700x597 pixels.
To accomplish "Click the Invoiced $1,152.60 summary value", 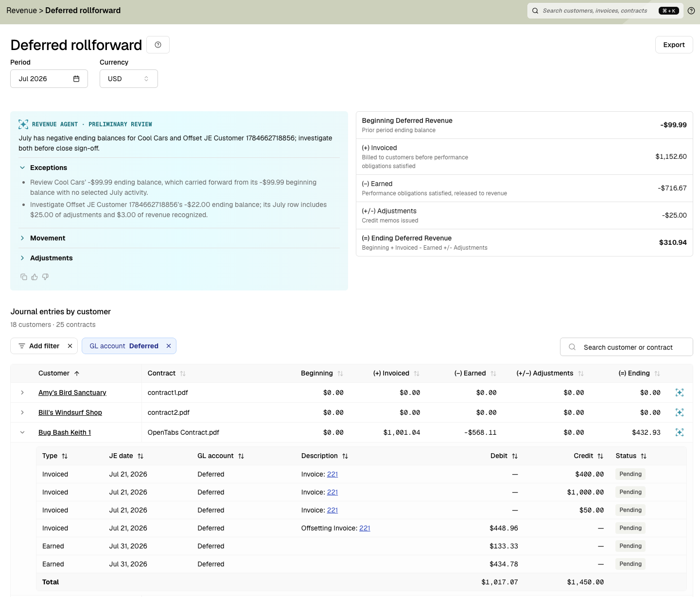I will (671, 156).
